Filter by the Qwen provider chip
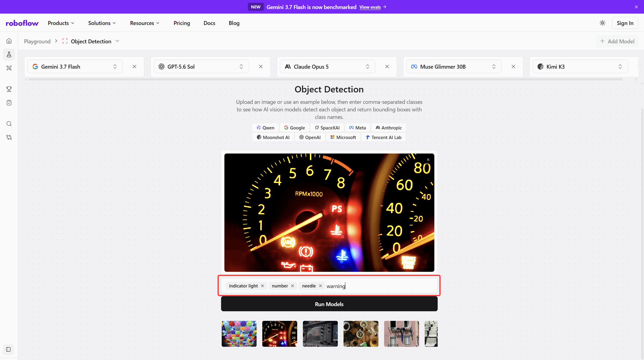Screen dimensions: 644x360 point(266,128)
